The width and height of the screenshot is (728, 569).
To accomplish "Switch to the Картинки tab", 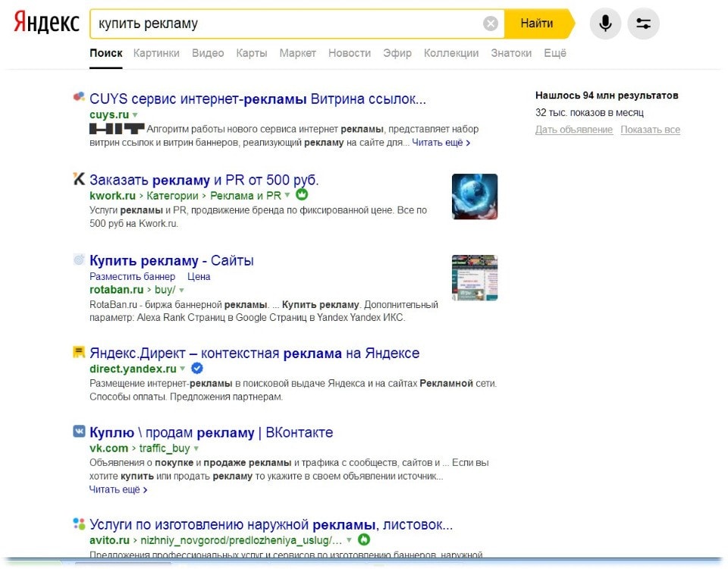I will click(156, 53).
